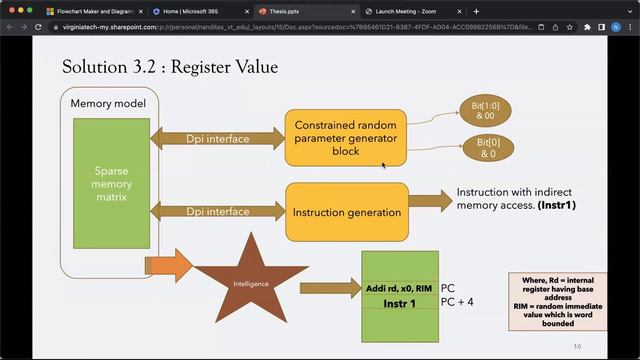The image size is (640, 360).
Task: Bookmark this page with star icon
Action: [569, 27]
